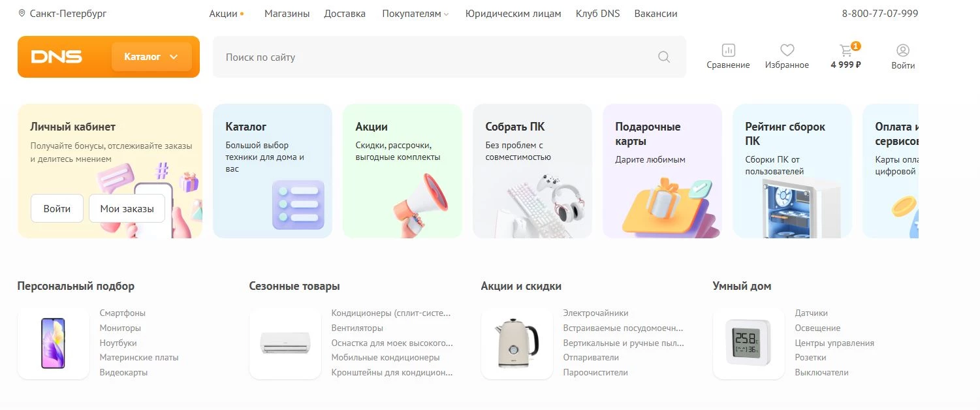Click the Мои заказы button
980x410 pixels.
point(127,208)
